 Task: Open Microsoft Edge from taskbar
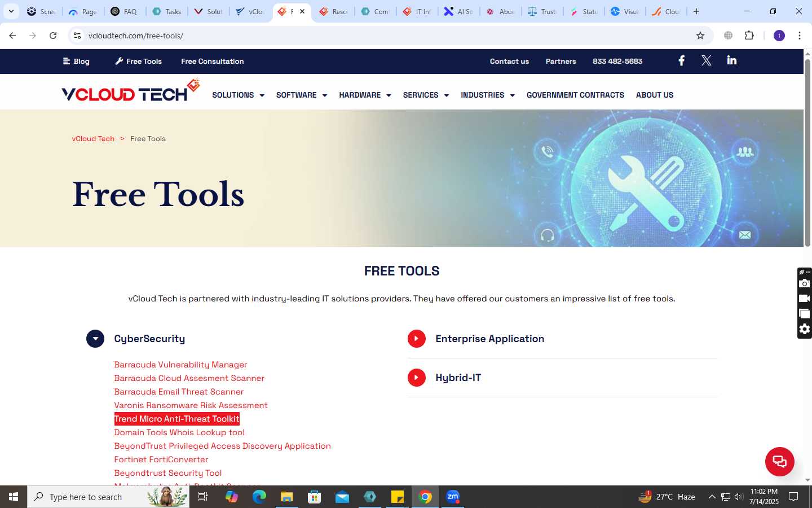pos(259,497)
